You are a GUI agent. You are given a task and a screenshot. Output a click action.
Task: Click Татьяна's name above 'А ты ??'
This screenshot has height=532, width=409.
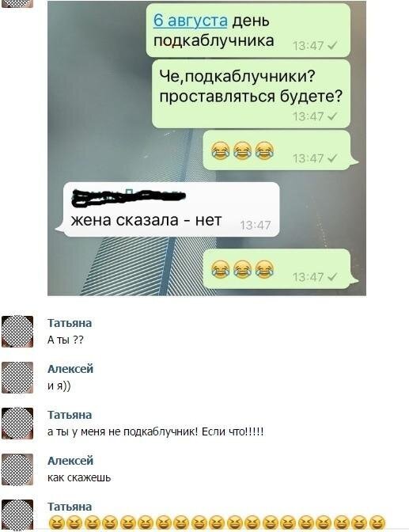70,323
